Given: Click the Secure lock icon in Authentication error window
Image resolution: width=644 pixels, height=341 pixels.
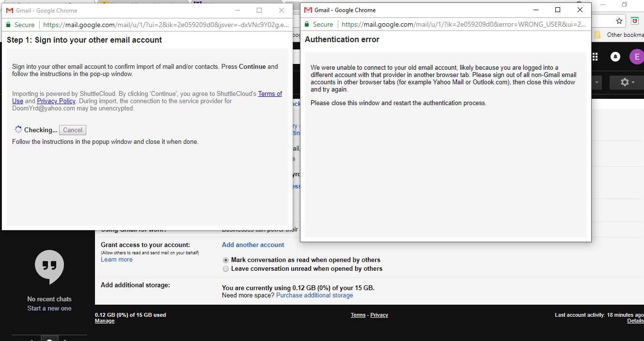Looking at the screenshot, I should click(x=307, y=24).
